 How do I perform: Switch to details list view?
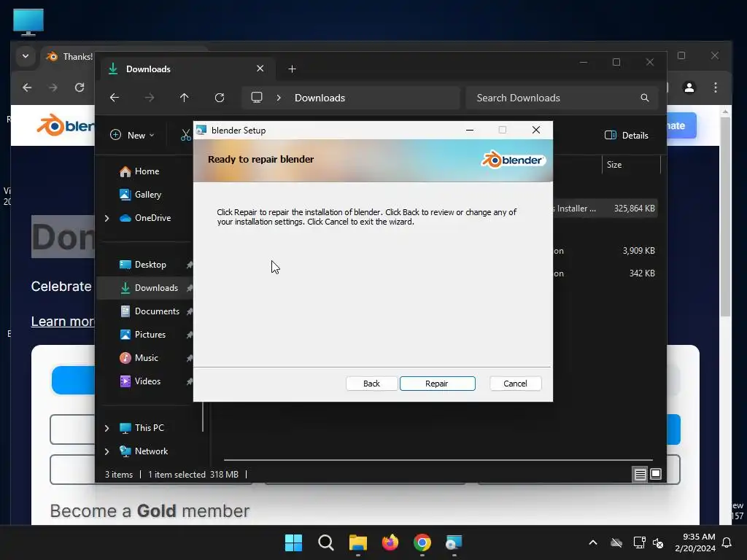pos(640,474)
